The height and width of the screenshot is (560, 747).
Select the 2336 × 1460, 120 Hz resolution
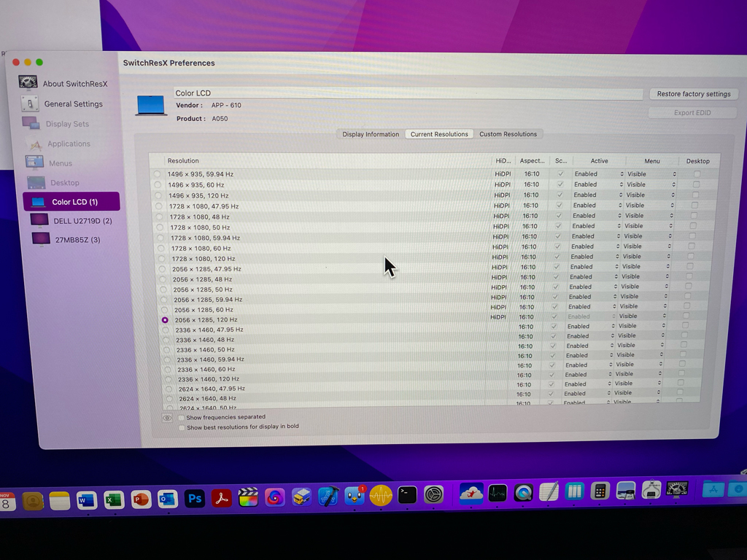tap(168, 379)
